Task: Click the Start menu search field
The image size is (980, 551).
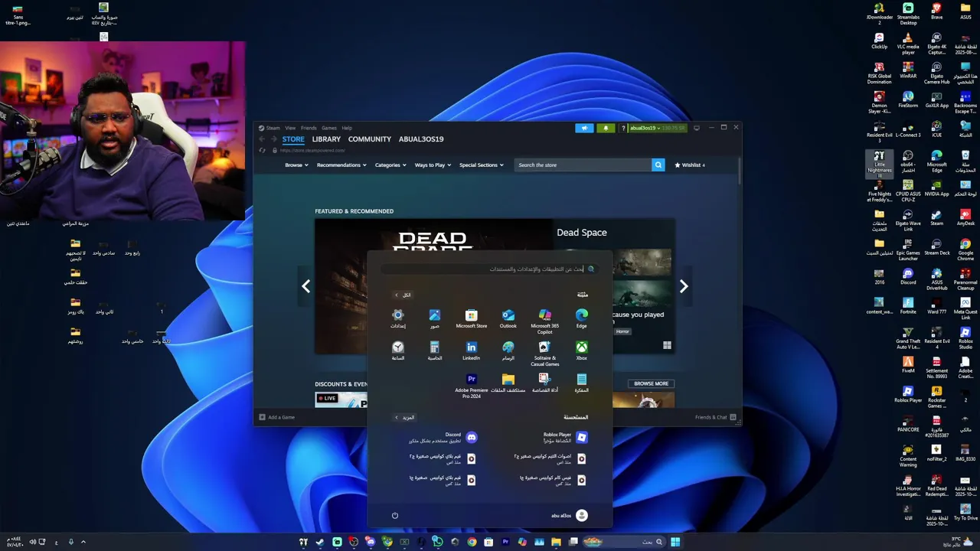Action: point(490,269)
